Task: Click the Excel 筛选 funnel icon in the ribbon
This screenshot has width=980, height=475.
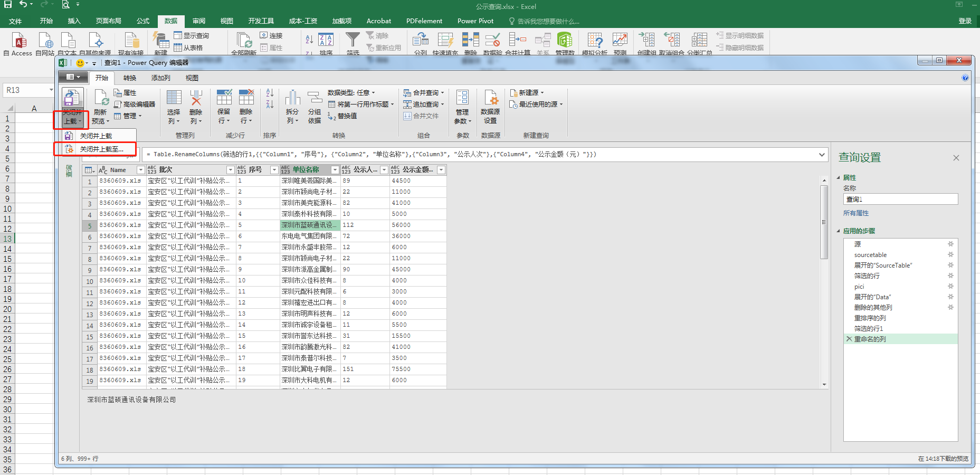Action: tap(353, 40)
